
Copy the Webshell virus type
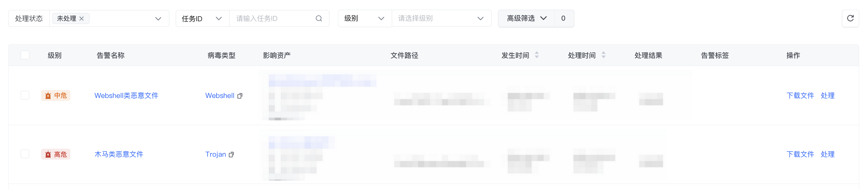pyautogui.click(x=240, y=96)
